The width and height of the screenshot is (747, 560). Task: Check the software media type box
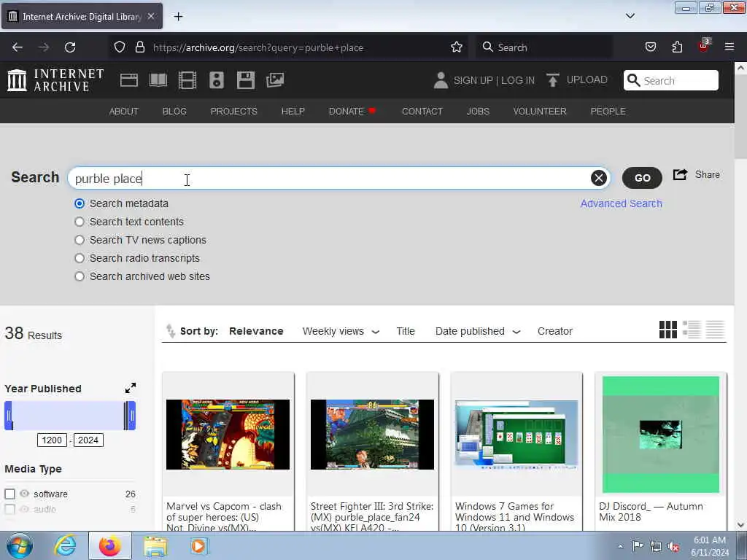pos(10,494)
